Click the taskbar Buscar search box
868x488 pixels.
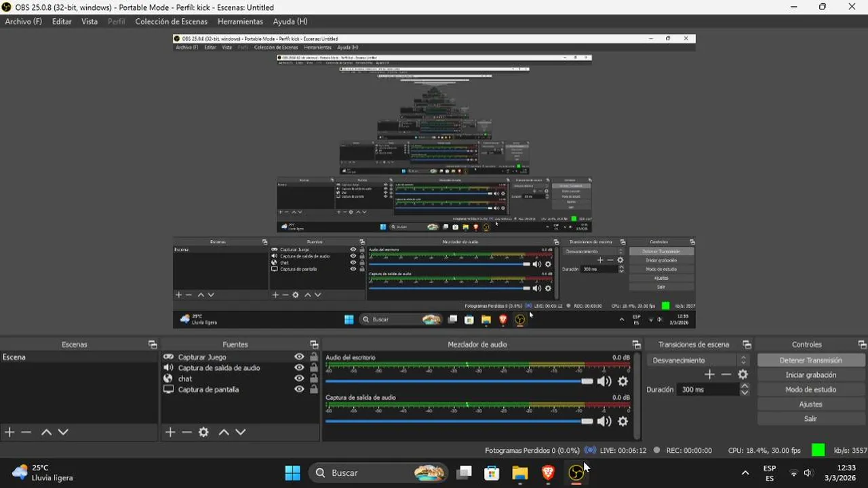(x=378, y=472)
